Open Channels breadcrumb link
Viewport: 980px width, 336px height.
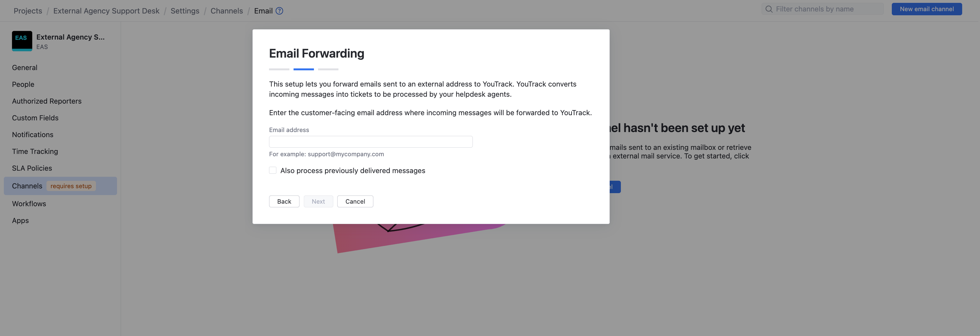click(x=227, y=10)
